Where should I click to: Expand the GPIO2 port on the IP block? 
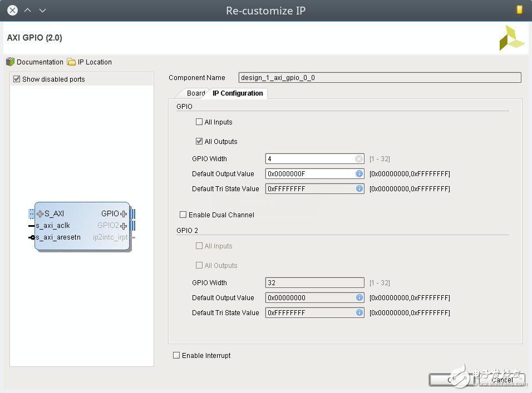[x=124, y=226]
